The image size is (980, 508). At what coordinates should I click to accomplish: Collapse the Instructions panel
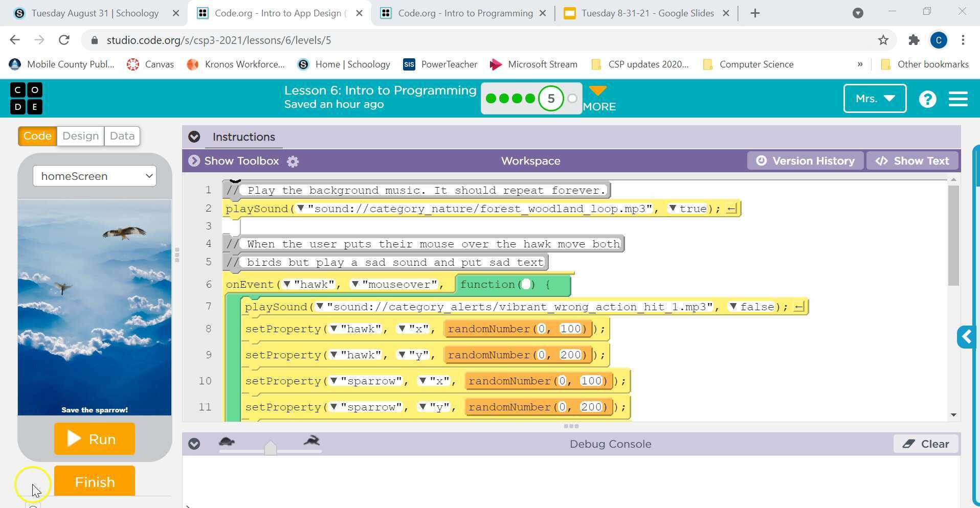194,137
